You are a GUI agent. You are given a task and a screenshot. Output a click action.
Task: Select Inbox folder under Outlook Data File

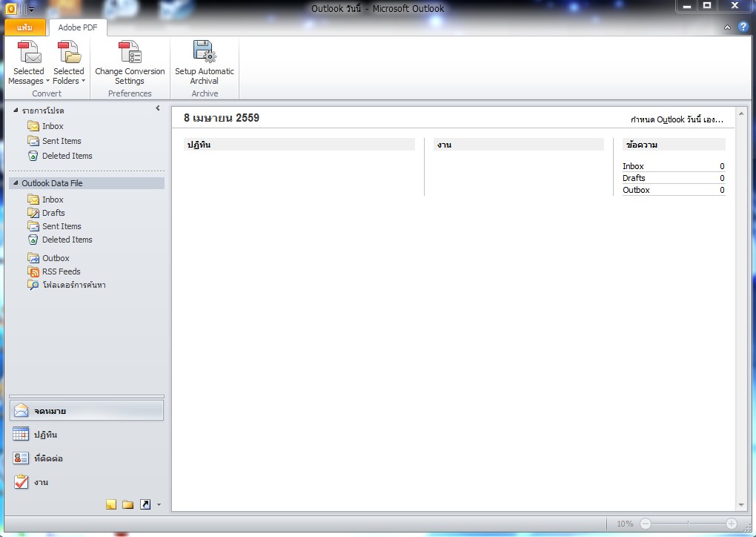(53, 200)
